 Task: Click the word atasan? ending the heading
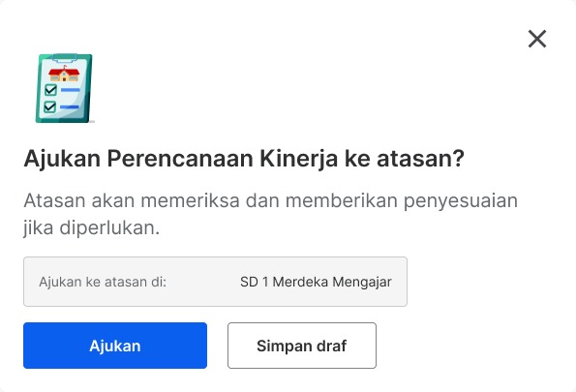click(420, 159)
